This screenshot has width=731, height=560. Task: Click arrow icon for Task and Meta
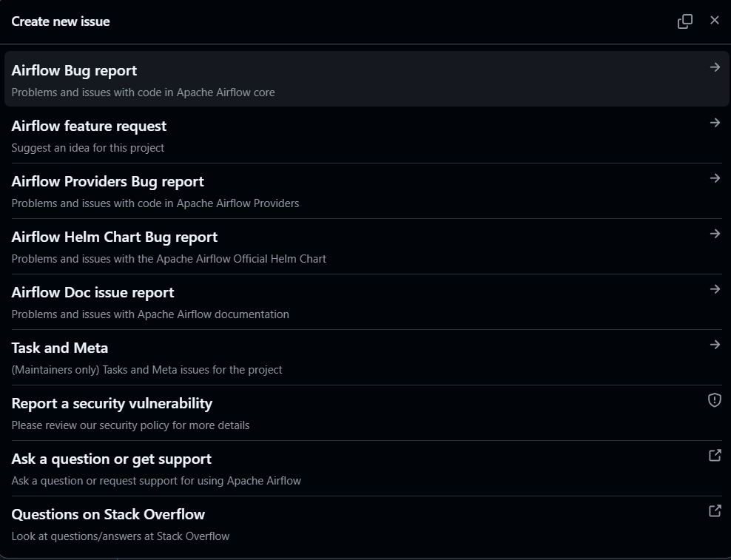click(x=715, y=345)
